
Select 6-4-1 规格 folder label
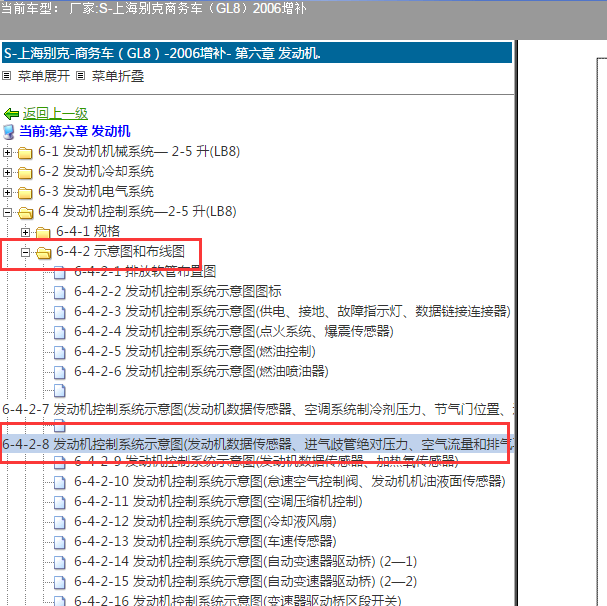[88, 232]
